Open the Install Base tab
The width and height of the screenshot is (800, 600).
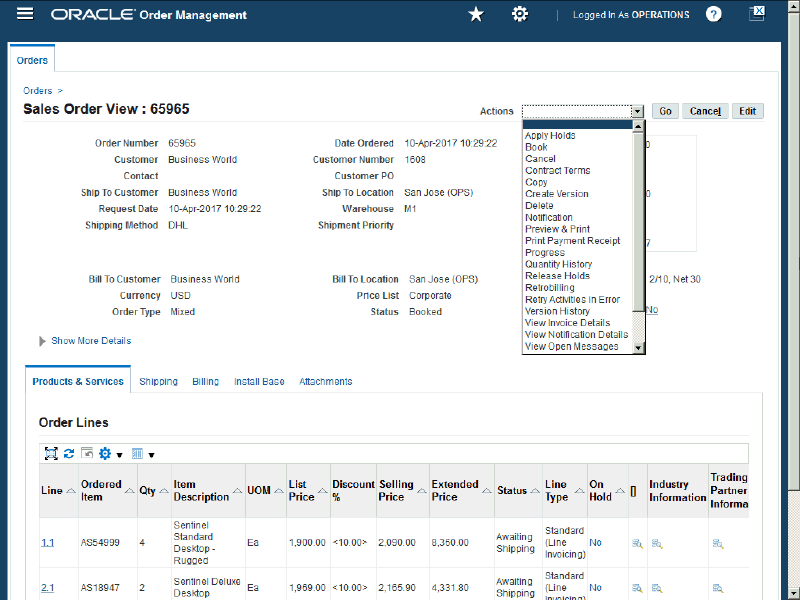259,382
